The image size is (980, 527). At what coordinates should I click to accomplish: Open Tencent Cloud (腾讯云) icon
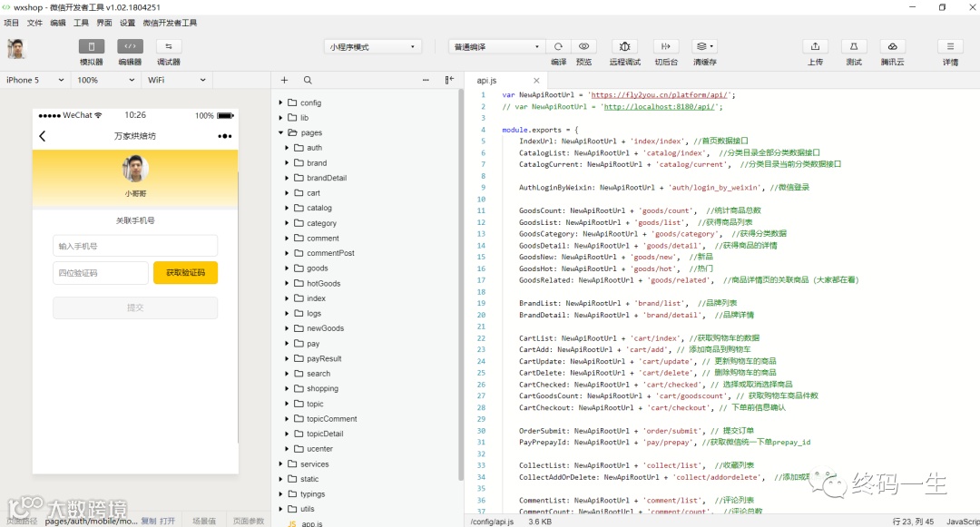pyautogui.click(x=892, y=46)
